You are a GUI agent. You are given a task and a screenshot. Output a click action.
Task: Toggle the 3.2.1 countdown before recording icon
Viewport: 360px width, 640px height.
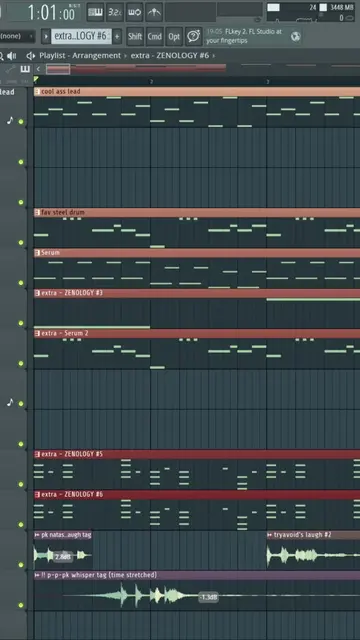(x=115, y=13)
